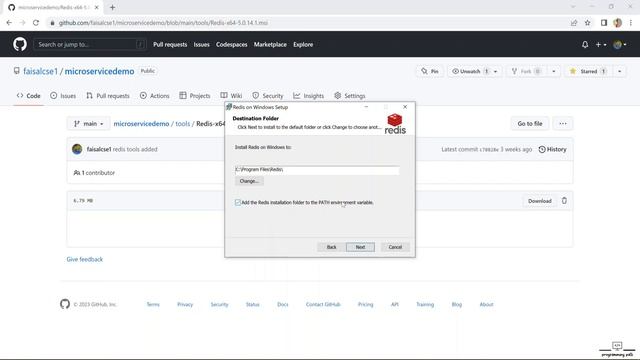
Task: Select the Insights repository tab
Action: coord(309,96)
